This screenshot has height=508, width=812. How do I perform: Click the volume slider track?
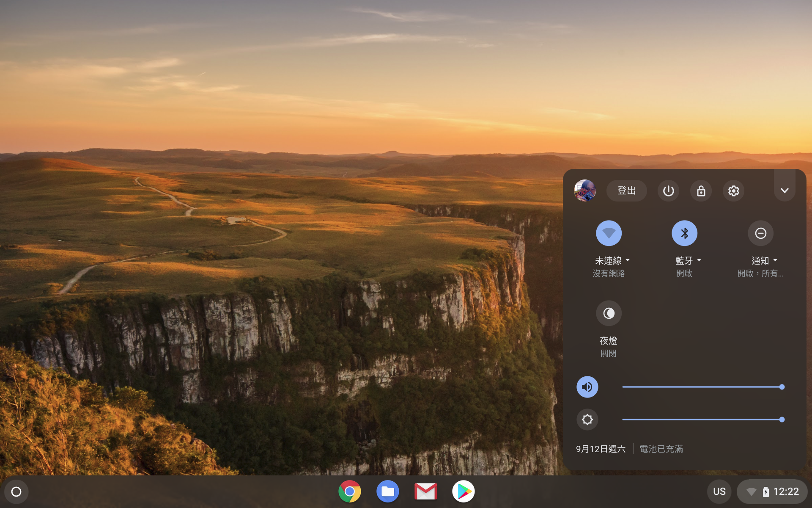702,387
